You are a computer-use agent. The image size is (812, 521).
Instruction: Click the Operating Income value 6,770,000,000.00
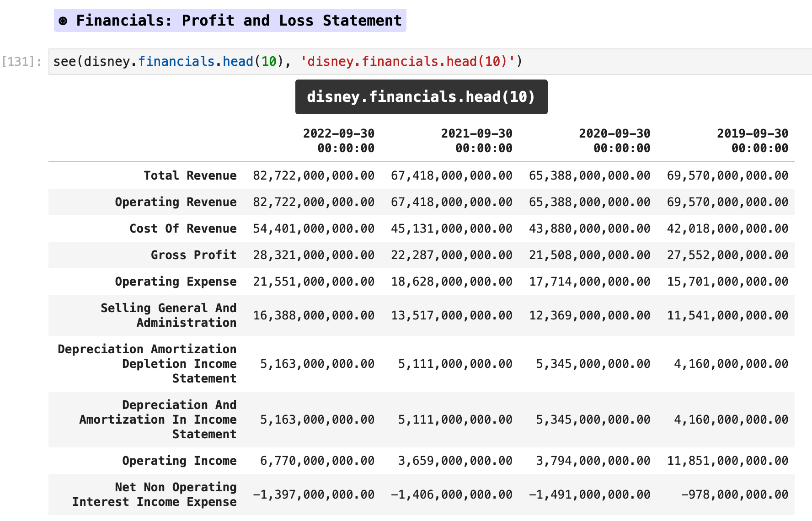click(x=317, y=461)
